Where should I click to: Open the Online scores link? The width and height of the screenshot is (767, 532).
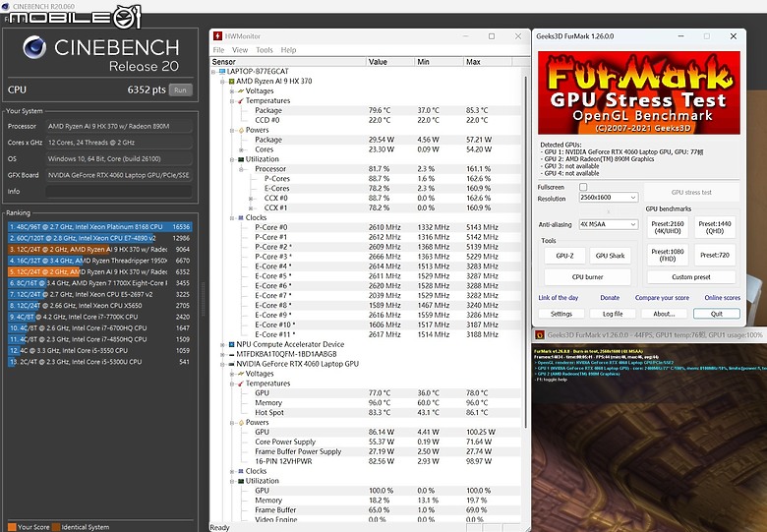tap(722, 298)
